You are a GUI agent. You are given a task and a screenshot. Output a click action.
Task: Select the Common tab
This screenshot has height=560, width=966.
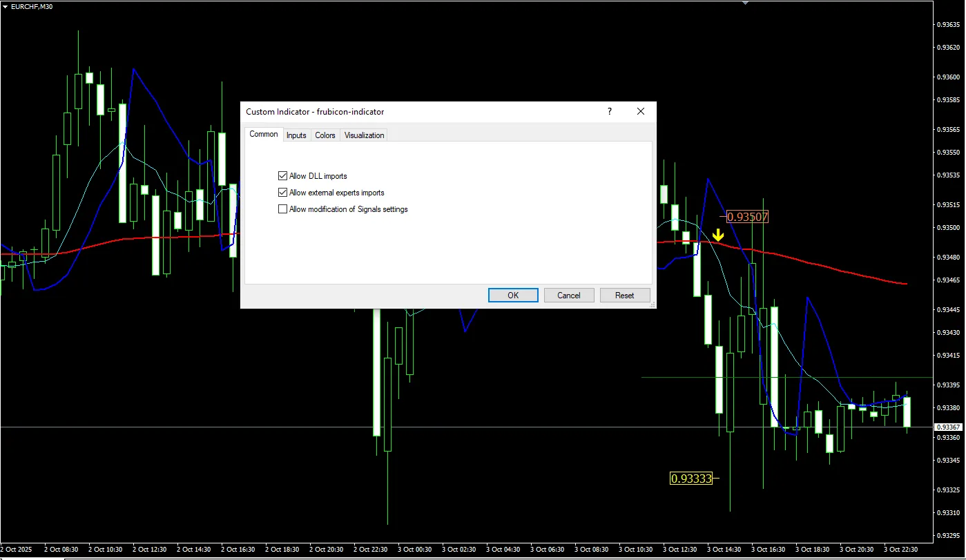click(264, 134)
